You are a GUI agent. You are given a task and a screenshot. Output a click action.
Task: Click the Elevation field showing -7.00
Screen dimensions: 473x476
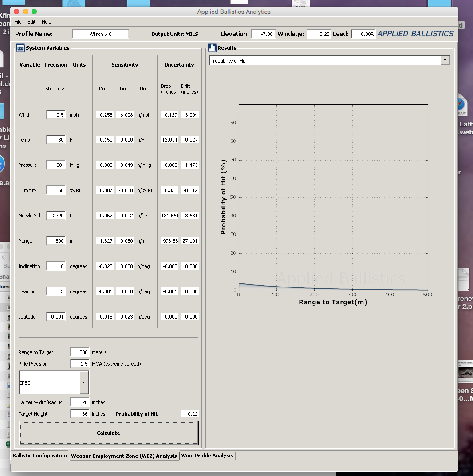264,34
